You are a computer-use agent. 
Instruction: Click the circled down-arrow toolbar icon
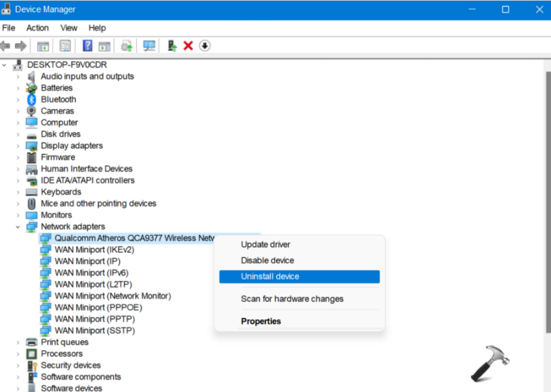coord(205,46)
